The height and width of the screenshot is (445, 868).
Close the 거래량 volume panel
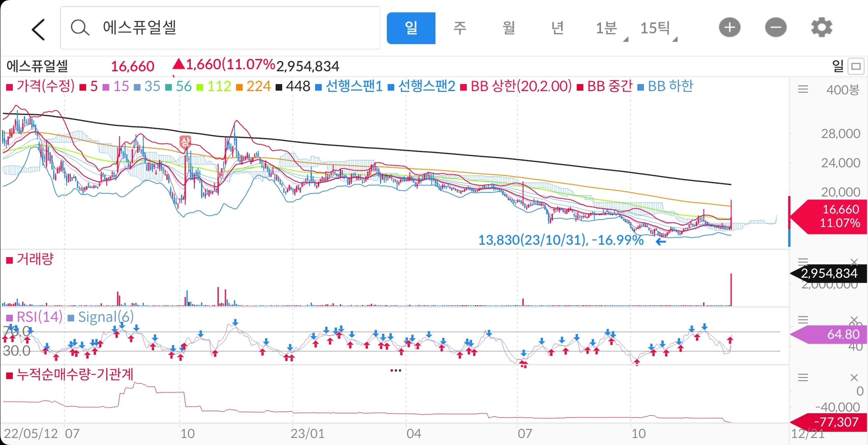(854, 262)
